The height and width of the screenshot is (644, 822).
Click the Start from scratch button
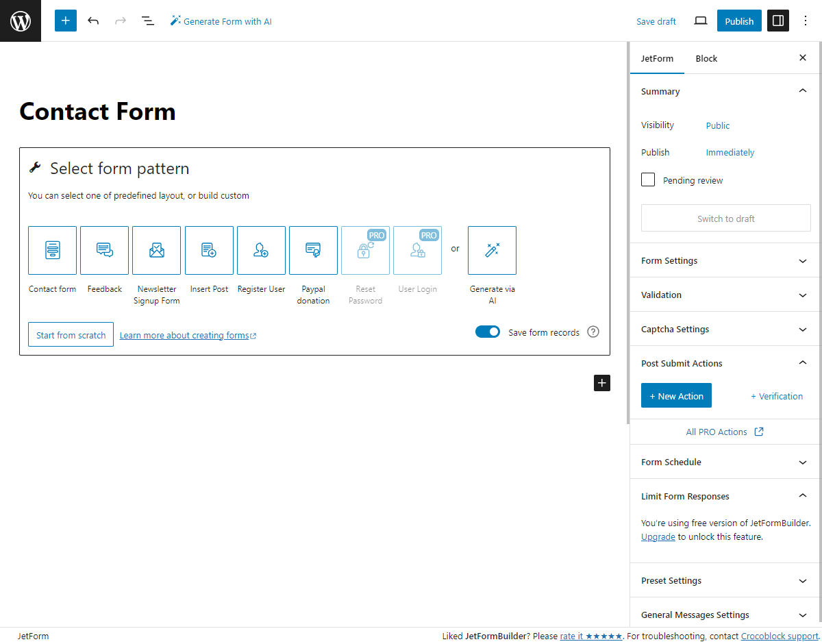[x=71, y=334]
